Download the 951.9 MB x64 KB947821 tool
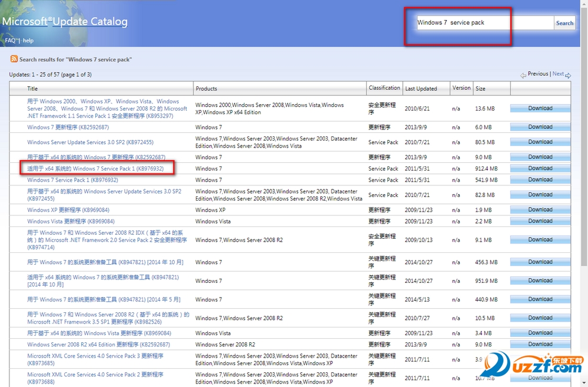Viewport: 588px width, 387px height. click(x=540, y=281)
